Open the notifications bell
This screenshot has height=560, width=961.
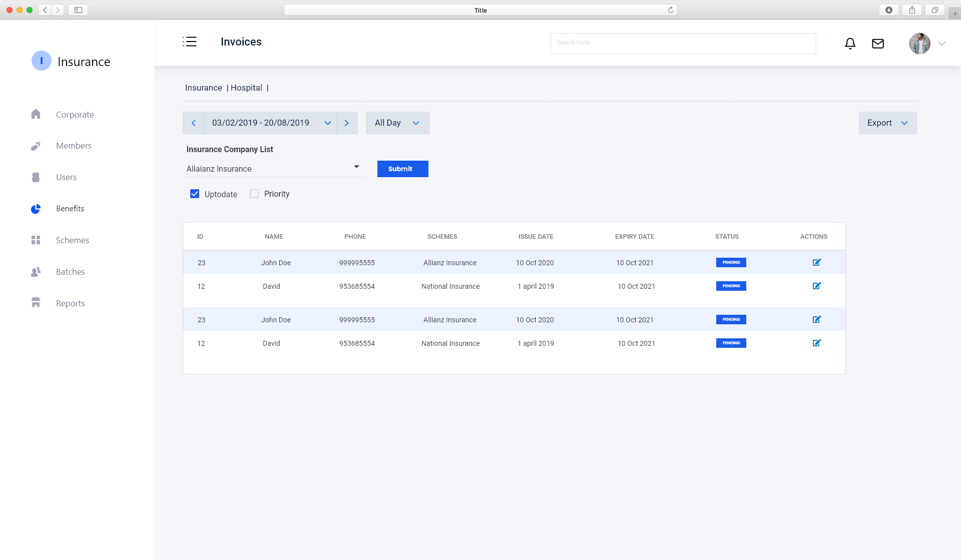pyautogui.click(x=850, y=44)
